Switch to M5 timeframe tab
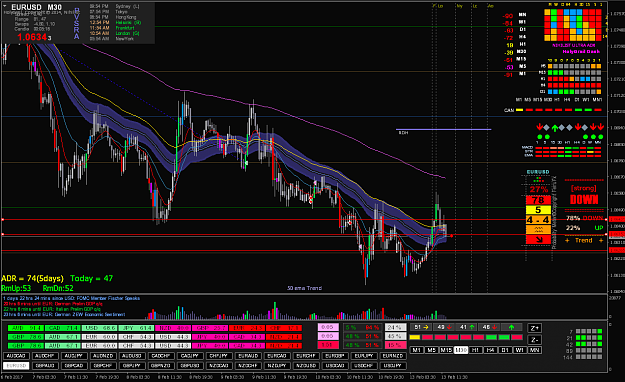 tap(431, 350)
